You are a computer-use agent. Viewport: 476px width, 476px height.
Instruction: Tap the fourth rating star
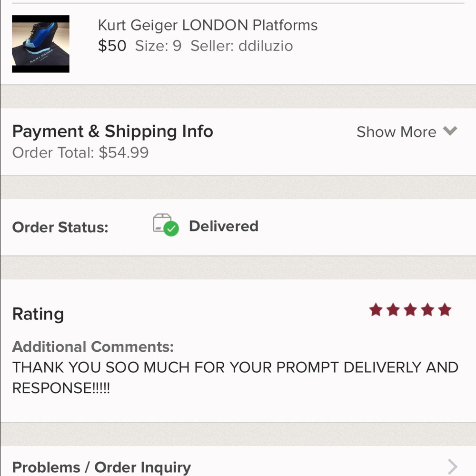[x=427, y=310]
